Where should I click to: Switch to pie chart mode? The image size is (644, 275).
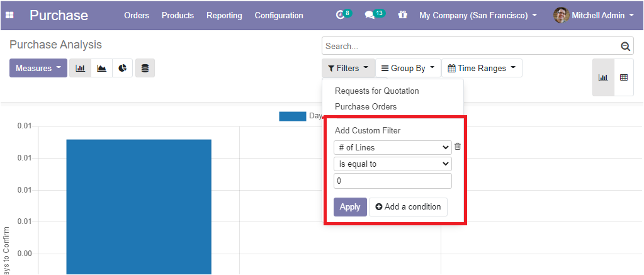[122, 68]
